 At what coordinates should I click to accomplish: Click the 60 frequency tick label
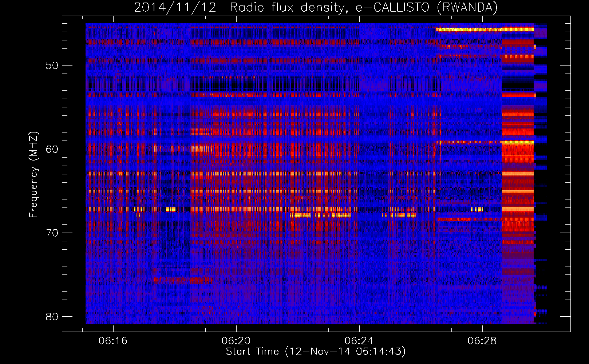tap(52, 149)
